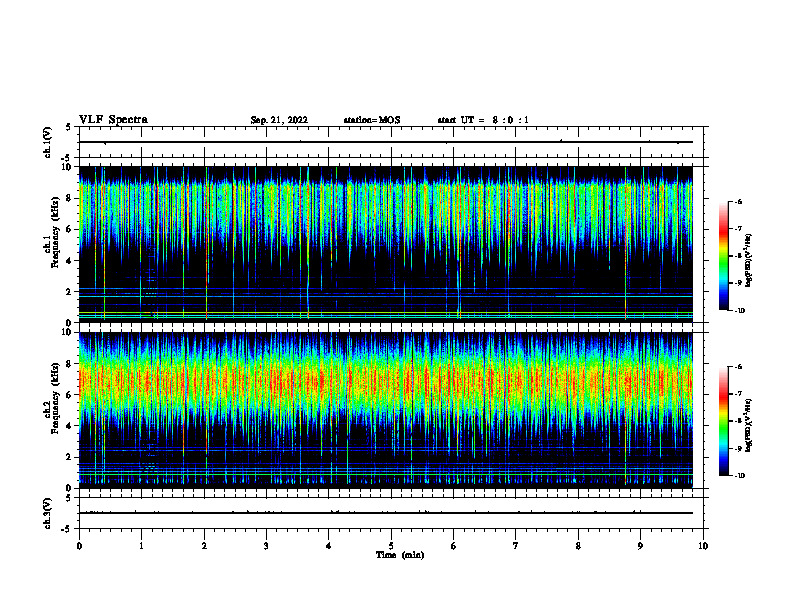Click the '4' kHz tick on ch.2 axis
This screenshot has height=612, width=792.
70,426
